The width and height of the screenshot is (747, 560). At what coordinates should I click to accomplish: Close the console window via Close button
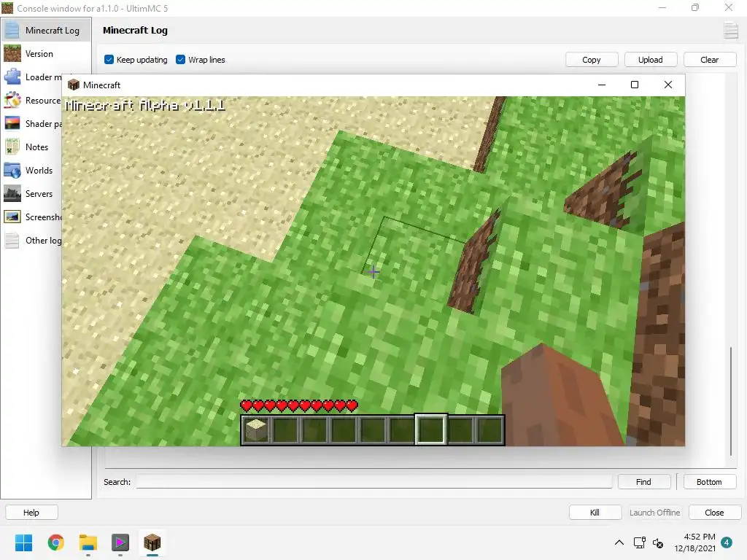[715, 513]
